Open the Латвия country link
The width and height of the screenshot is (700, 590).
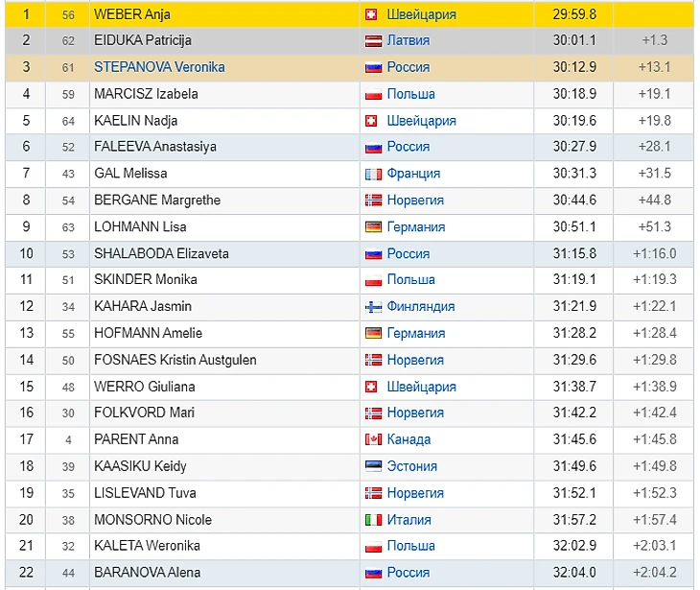point(408,40)
